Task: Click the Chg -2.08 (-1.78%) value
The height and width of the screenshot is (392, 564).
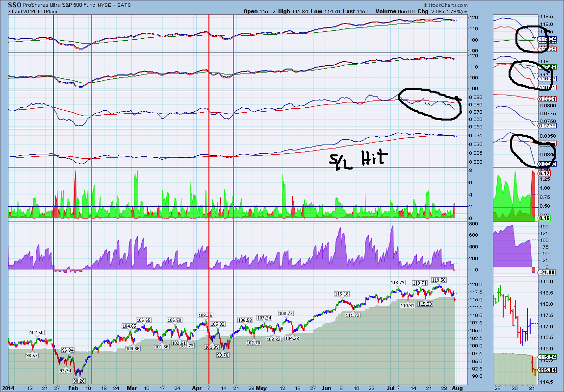Action: [x=440, y=11]
